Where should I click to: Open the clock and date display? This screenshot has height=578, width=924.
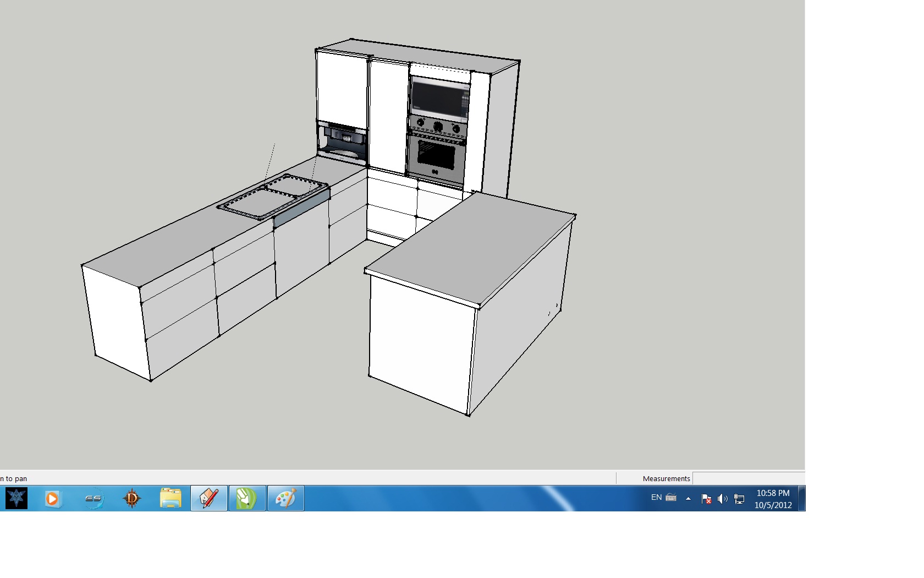(773, 499)
